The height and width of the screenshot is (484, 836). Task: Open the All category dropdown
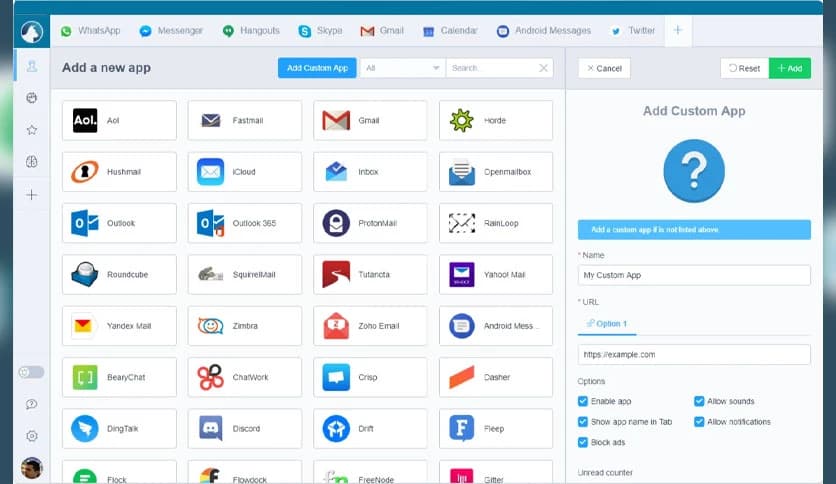pos(403,68)
